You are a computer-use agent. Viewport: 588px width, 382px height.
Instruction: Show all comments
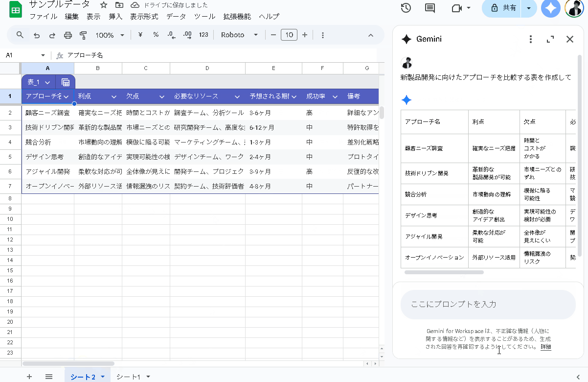430,8
